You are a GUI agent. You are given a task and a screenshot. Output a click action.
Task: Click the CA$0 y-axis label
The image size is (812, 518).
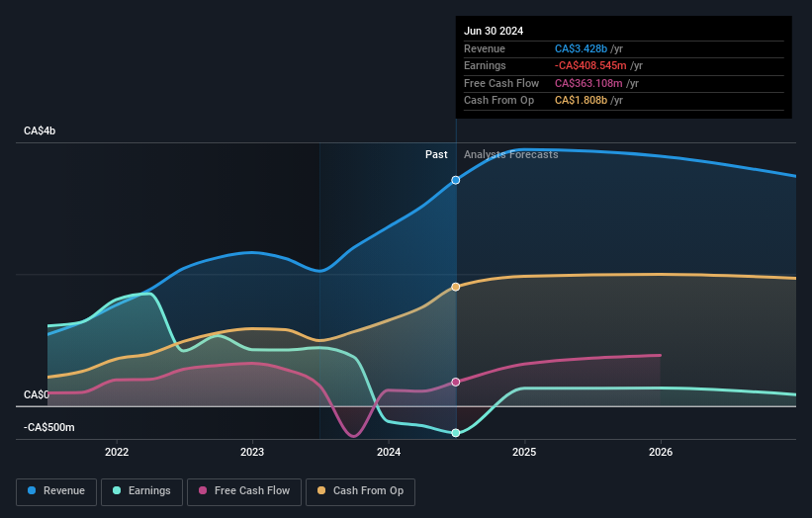37,394
